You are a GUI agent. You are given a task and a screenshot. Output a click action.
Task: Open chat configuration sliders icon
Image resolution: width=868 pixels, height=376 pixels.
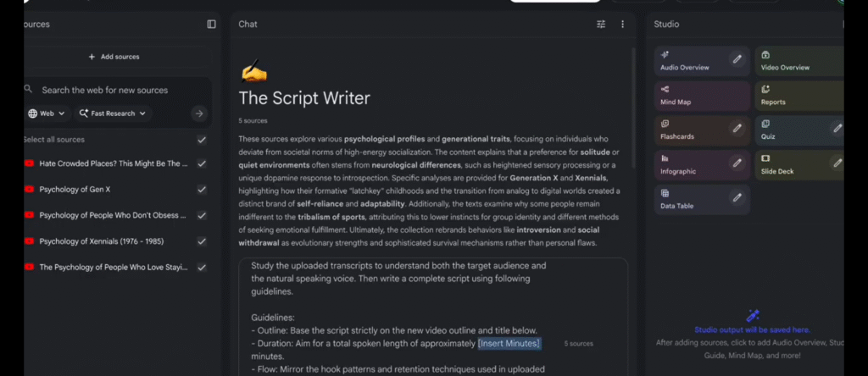(x=602, y=25)
